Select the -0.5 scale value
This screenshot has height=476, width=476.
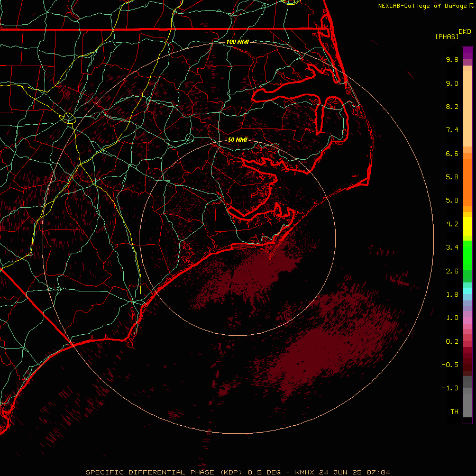pyautogui.click(x=450, y=365)
